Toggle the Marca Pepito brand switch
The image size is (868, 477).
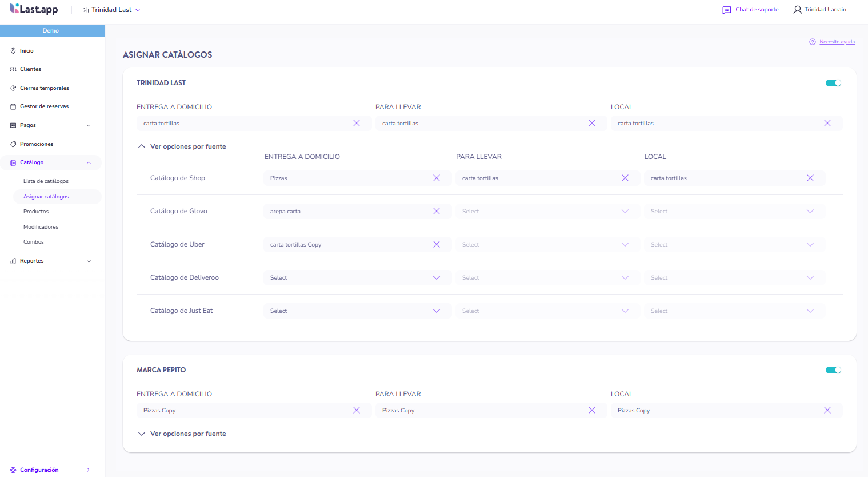click(x=833, y=370)
